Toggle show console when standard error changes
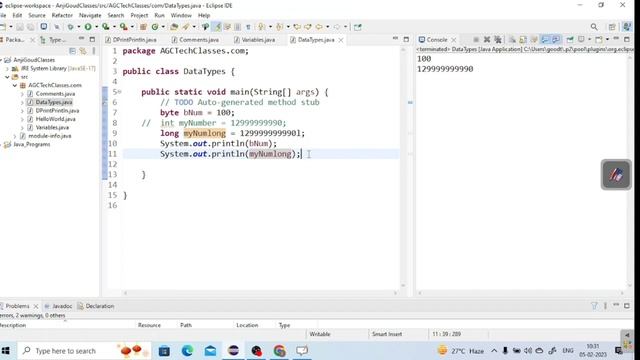The image size is (640, 360). pos(556,40)
